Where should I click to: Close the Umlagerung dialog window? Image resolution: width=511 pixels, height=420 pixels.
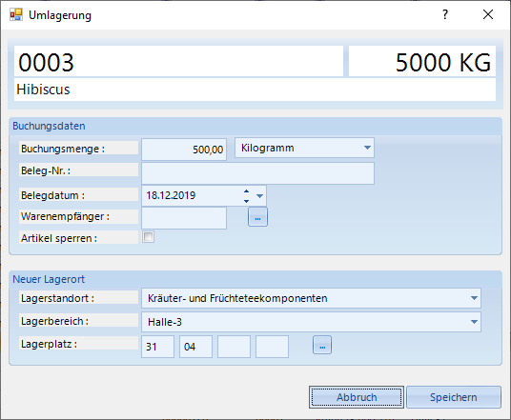(488, 14)
